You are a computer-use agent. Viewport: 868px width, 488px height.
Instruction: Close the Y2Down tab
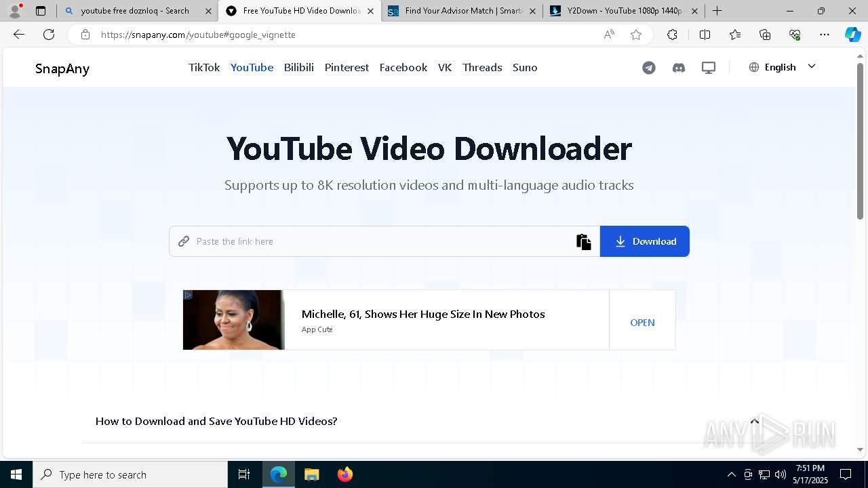(694, 12)
